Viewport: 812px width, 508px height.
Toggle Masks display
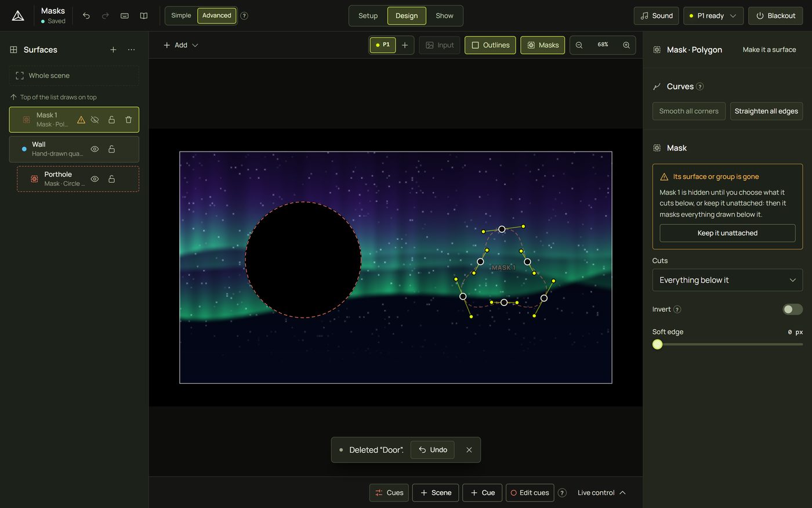(x=543, y=45)
